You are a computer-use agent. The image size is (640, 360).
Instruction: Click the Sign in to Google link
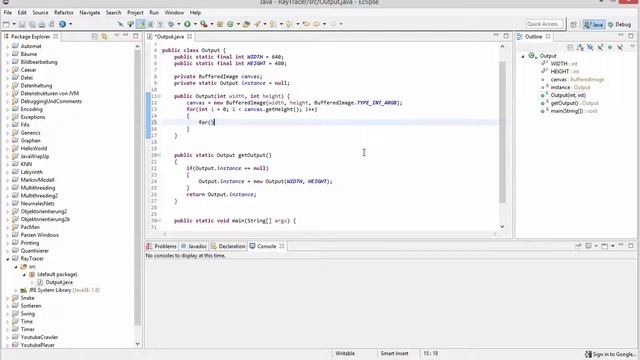613,354
